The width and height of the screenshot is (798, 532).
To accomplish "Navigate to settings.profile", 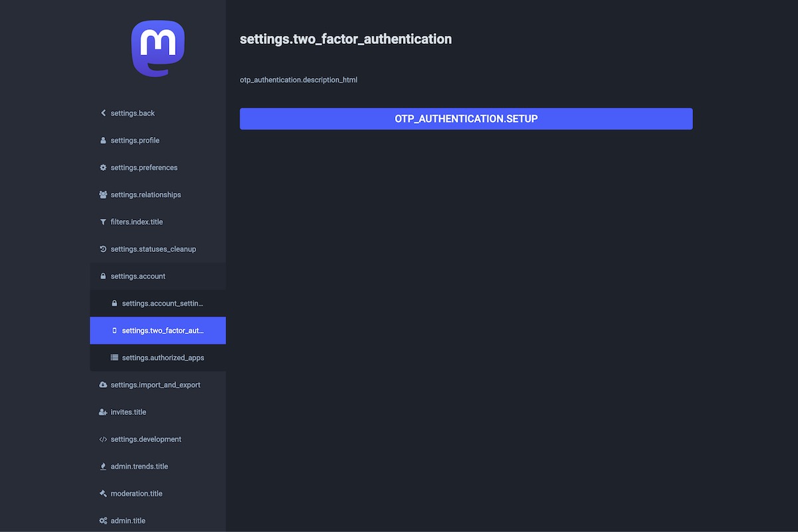I will click(x=135, y=140).
